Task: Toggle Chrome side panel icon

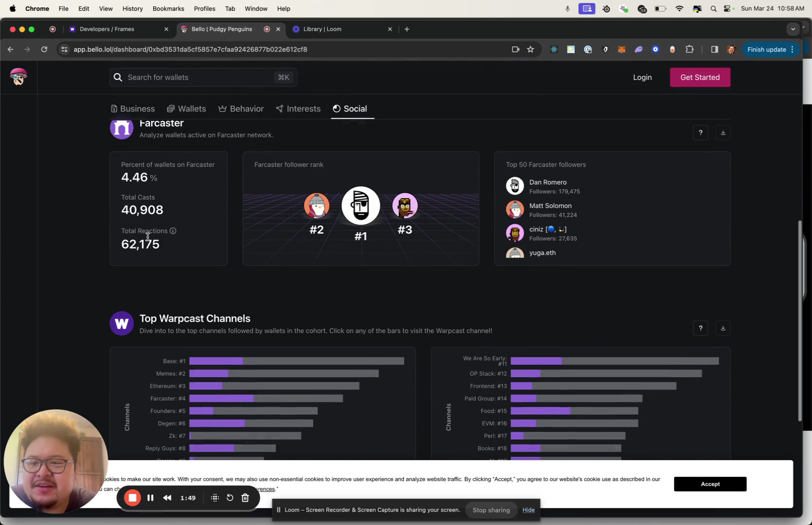Action: click(714, 49)
